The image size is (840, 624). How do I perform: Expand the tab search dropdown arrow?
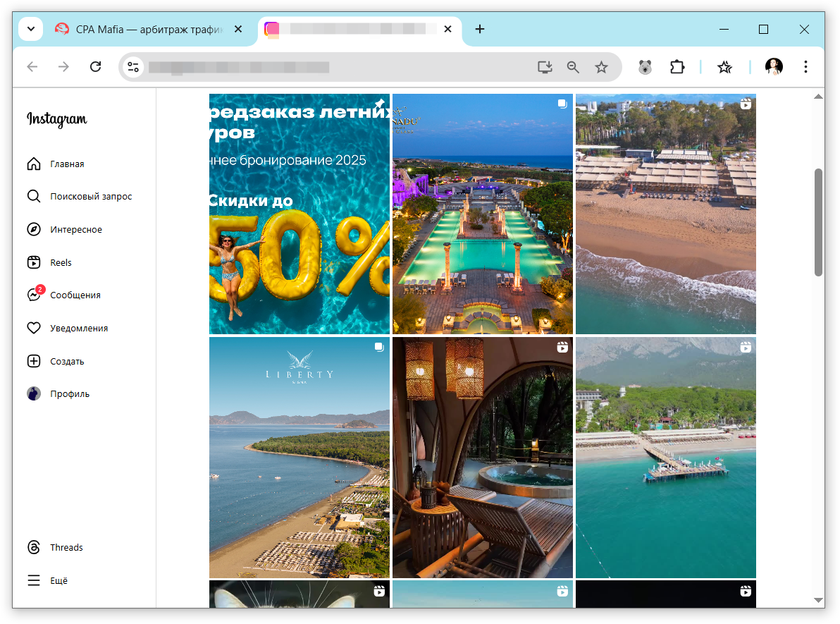(x=31, y=29)
